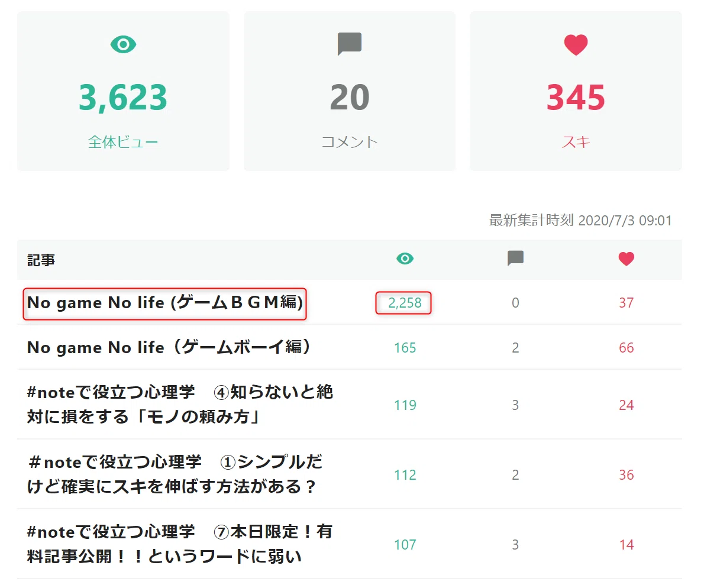Sort by the views eye column header
Screen dimensions: 704x588
click(405, 259)
